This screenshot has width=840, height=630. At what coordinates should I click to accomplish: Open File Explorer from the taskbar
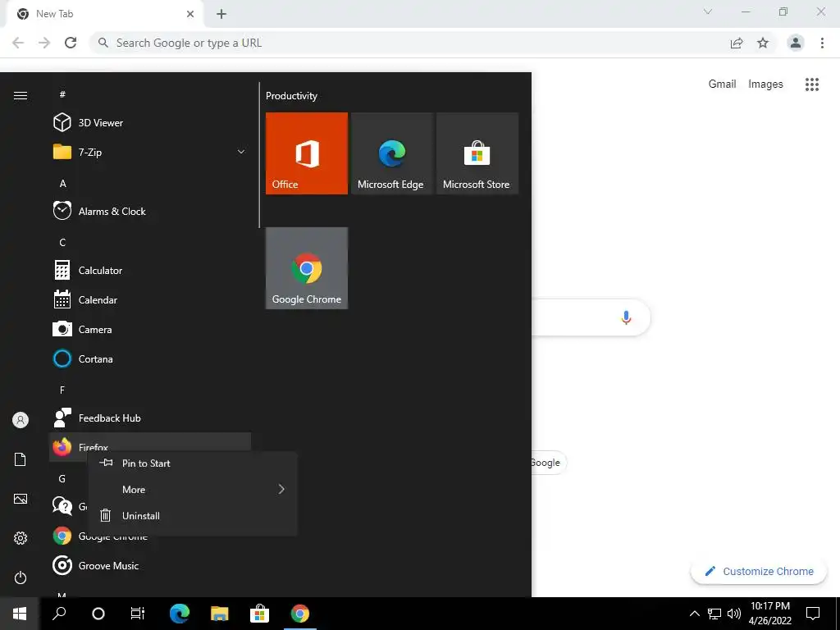click(x=219, y=614)
